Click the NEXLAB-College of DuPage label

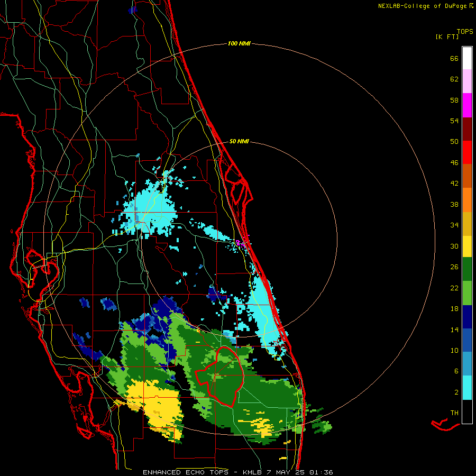click(422, 6)
